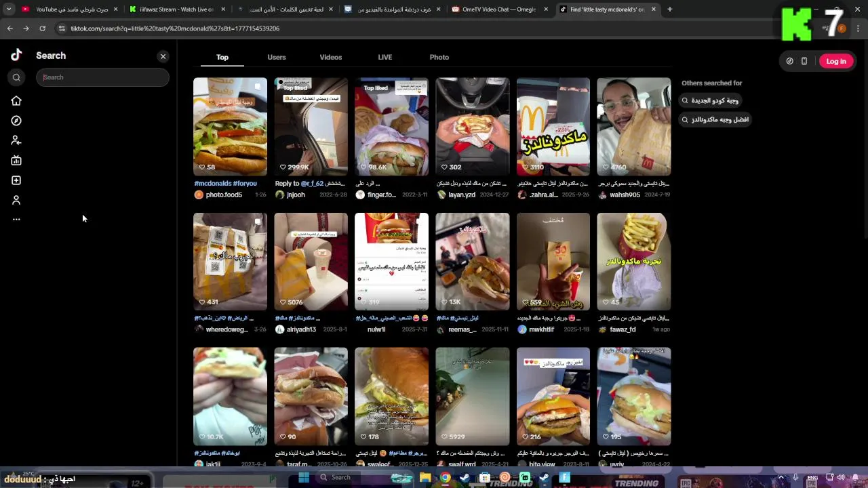The height and width of the screenshot is (488, 868).
Task: Click username mwkhtlif
Action: (541, 330)
